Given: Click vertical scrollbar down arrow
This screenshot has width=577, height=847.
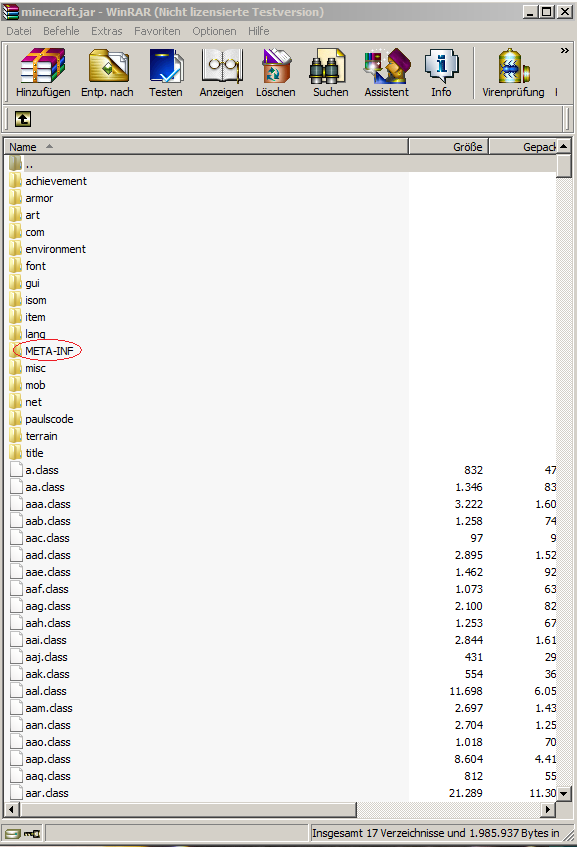Looking at the screenshot, I should tap(564, 794).
